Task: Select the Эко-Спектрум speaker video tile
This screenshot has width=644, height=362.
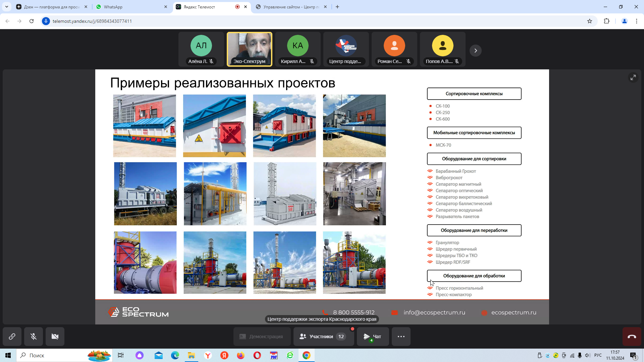Action: pos(250,49)
